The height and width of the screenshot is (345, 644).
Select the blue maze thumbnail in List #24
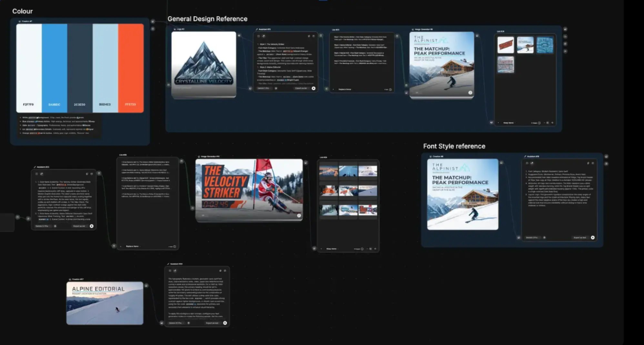coord(545,45)
